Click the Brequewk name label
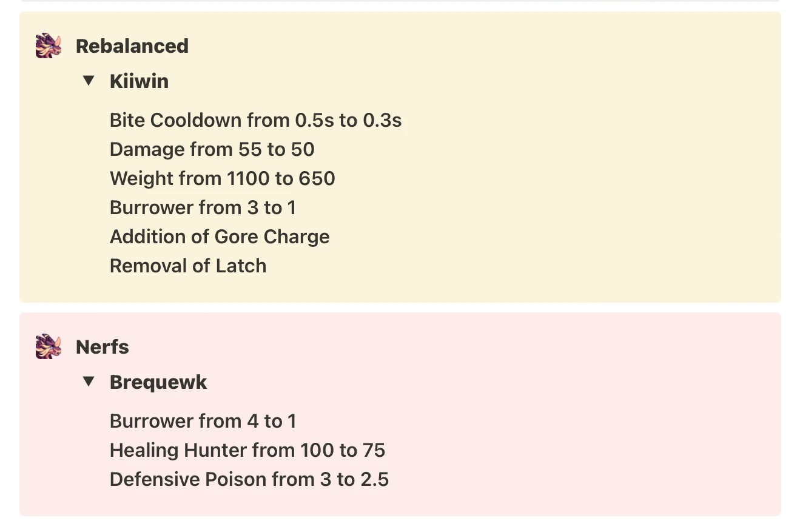This screenshot has height=532, width=797. pyautogui.click(x=158, y=382)
